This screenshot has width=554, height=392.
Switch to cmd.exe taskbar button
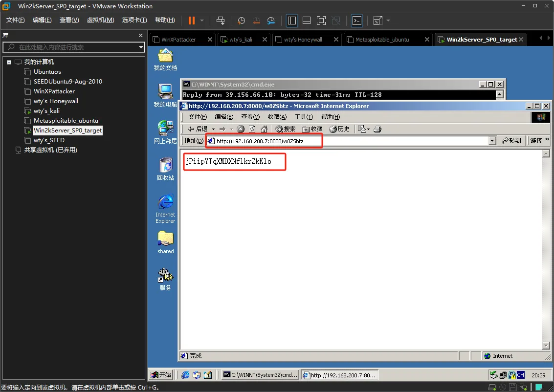(261, 375)
